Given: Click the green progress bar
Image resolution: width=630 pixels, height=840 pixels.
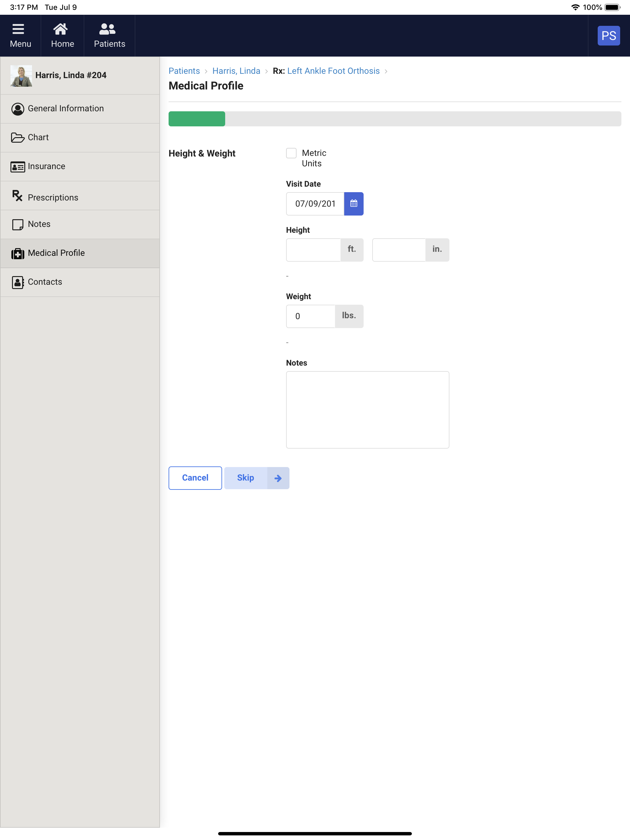Looking at the screenshot, I should point(197,119).
